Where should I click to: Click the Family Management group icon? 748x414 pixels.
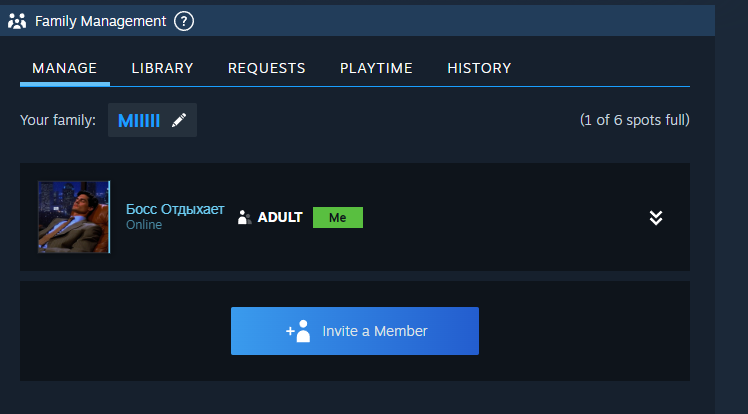tap(17, 20)
